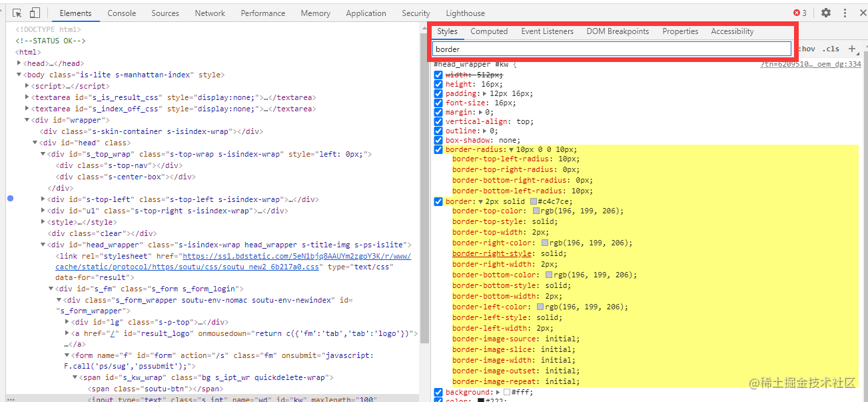Activate the inspect element picker icon
The image size is (868, 402).
[x=17, y=13]
